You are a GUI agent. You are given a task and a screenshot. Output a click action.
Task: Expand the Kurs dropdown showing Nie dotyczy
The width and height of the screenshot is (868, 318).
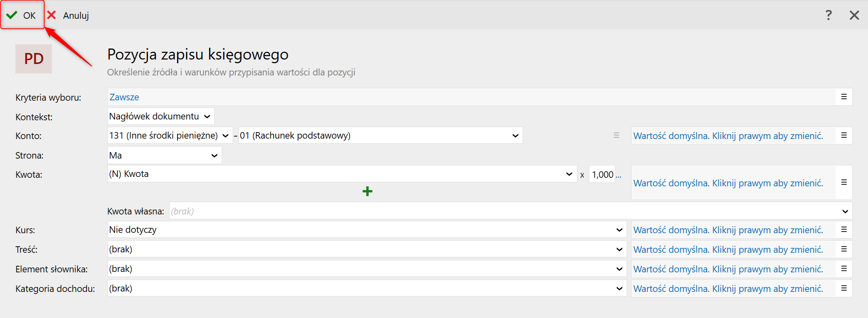pos(366,230)
